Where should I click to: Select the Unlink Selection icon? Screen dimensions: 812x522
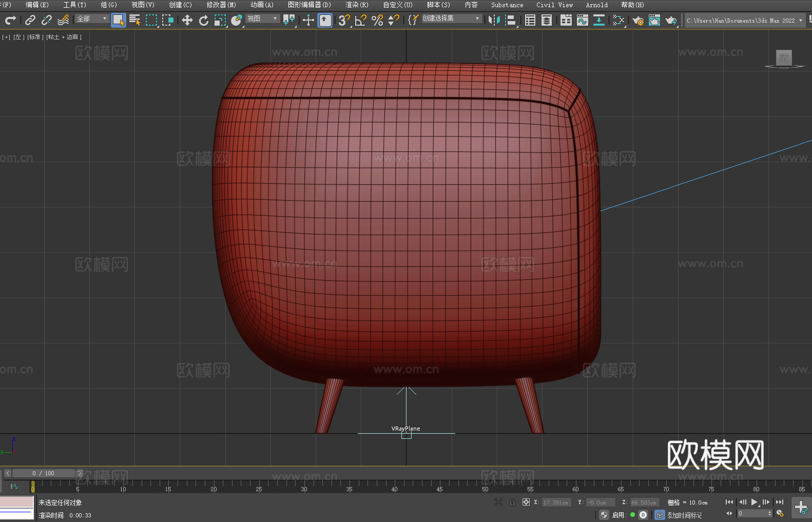click(x=47, y=20)
